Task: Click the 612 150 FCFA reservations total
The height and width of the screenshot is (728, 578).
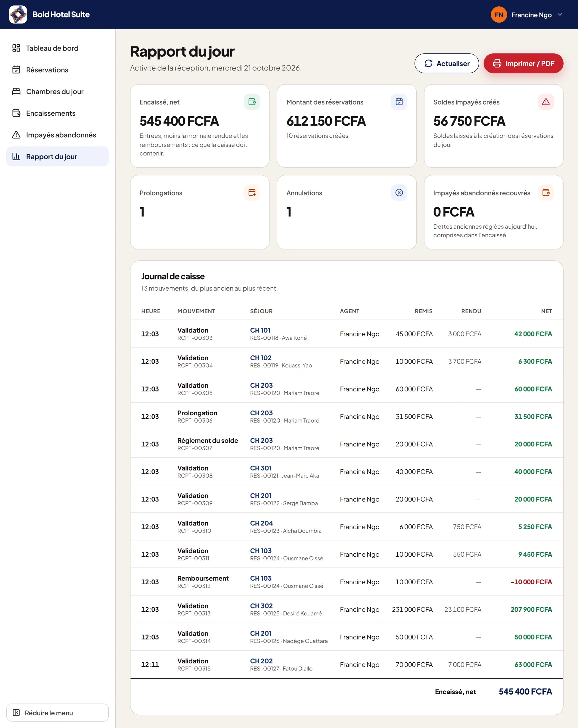Action: coord(326,121)
